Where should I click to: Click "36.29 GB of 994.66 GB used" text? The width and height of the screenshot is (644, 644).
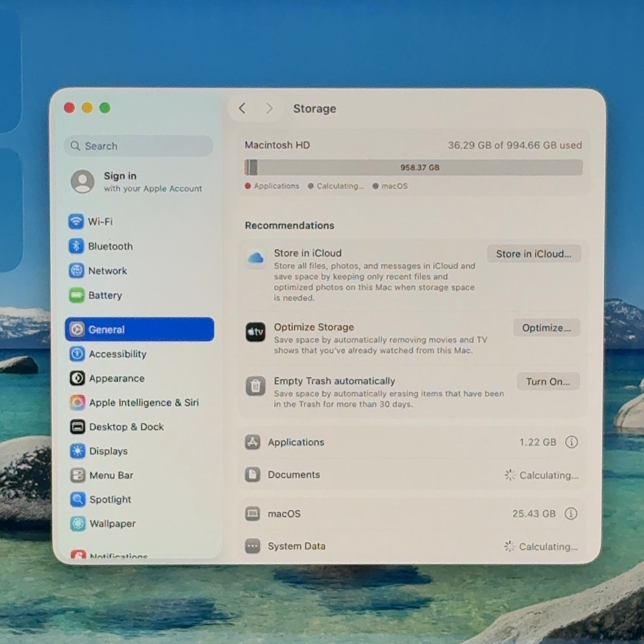point(515,145)
